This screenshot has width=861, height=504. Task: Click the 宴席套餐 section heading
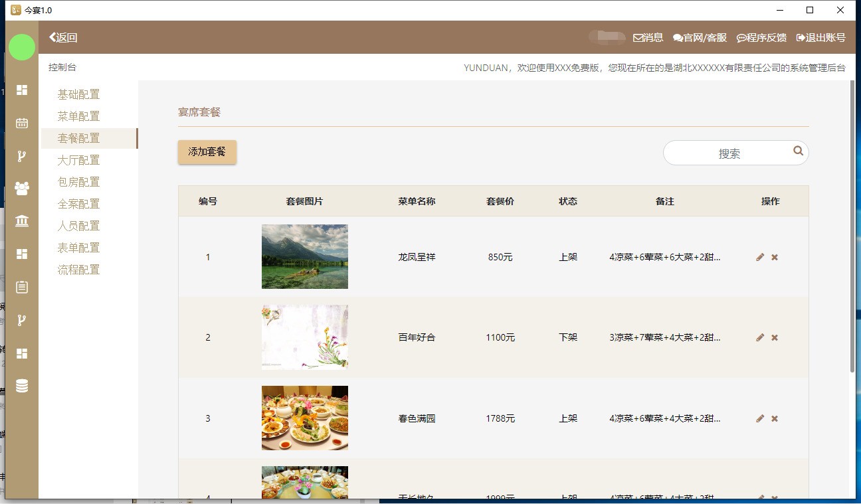199,112
